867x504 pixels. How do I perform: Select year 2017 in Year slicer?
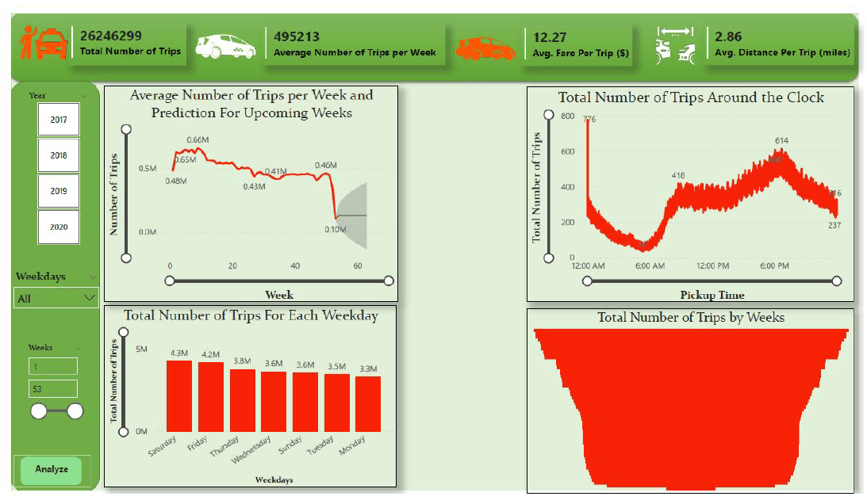click(x=59, y=120)
